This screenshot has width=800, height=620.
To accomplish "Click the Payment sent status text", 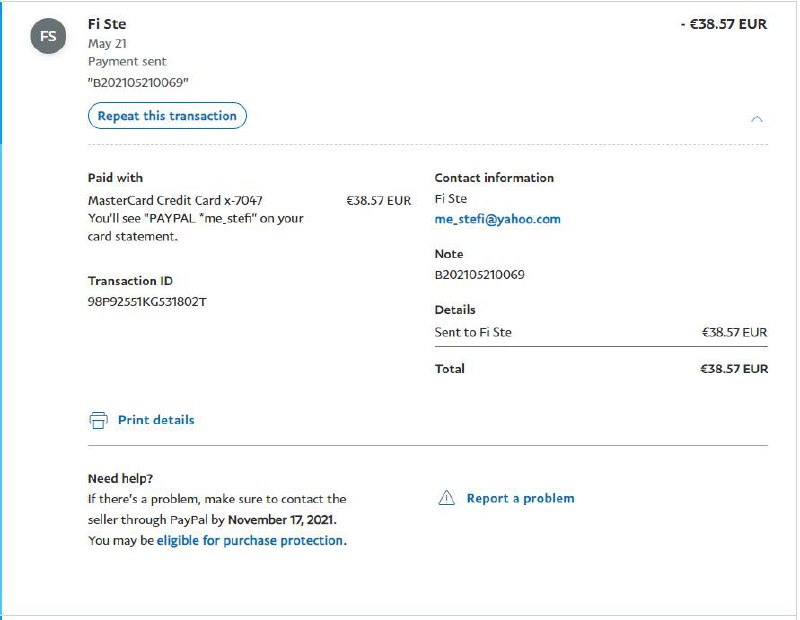I will point(127,62).
